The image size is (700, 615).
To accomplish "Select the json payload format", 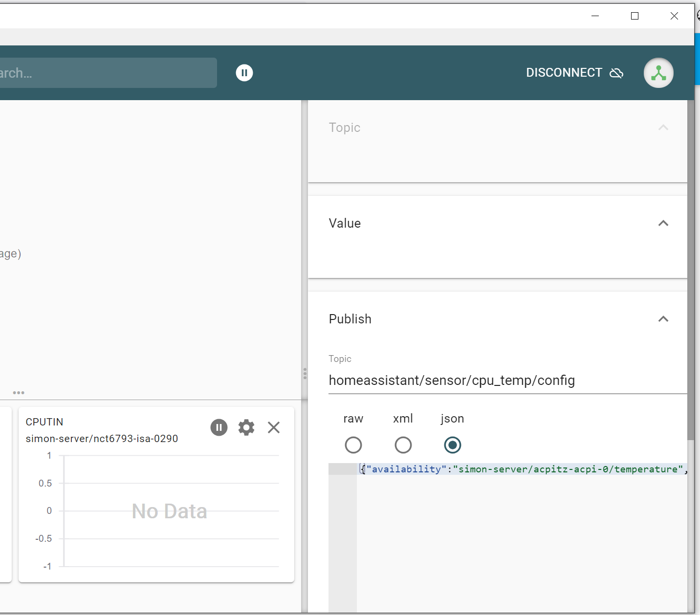I will pos(453,445).
